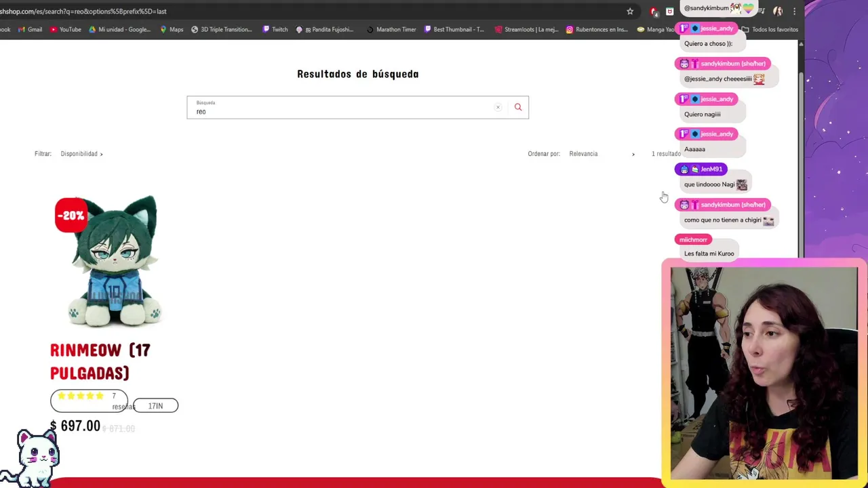Click the Resultados de búsqueda heading

tap(358, 74)
